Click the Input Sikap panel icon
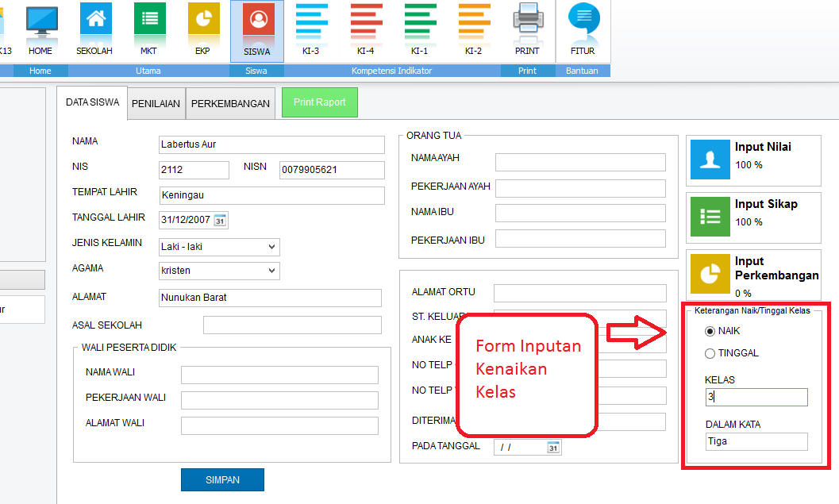The image size is (839, 504). click(710, 217)
